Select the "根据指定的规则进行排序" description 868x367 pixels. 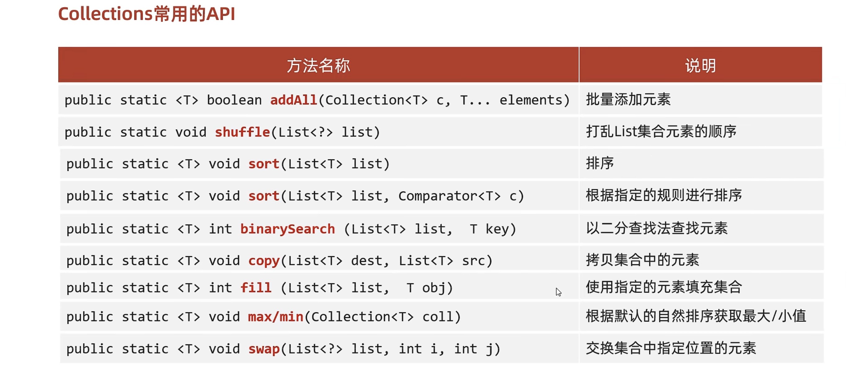pyautogui.click(x=663, y=195)
